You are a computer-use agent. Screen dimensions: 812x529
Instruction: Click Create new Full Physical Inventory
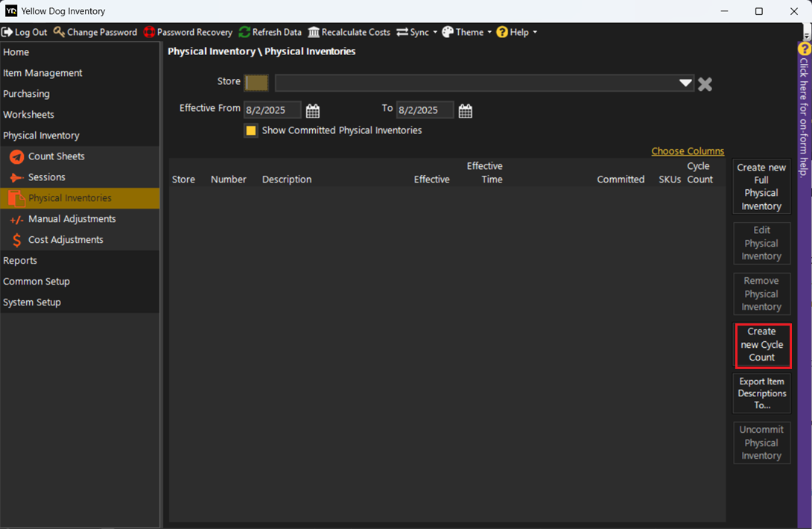[761, 186]
